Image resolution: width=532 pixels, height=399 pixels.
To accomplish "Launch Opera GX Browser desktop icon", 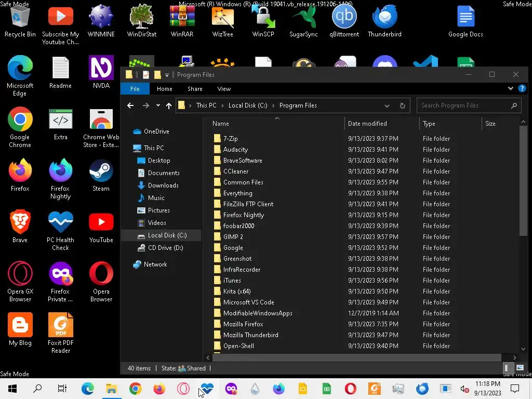I will click(x=20, y=282).
